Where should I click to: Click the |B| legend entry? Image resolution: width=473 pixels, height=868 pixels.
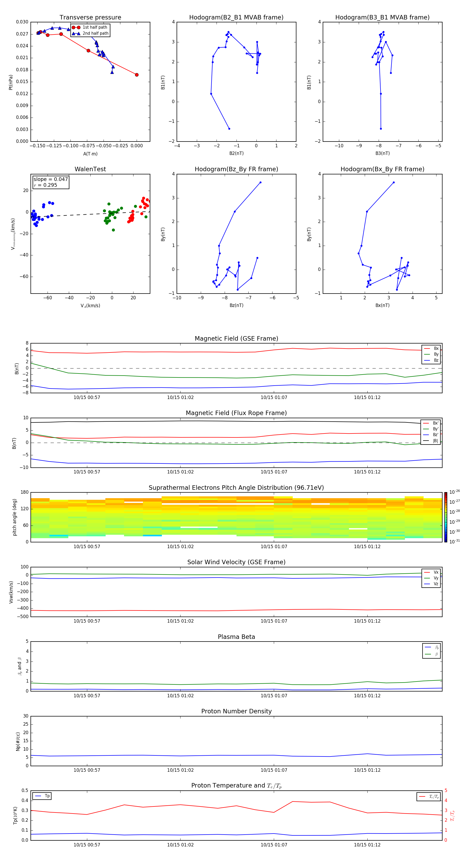(431, 441)
